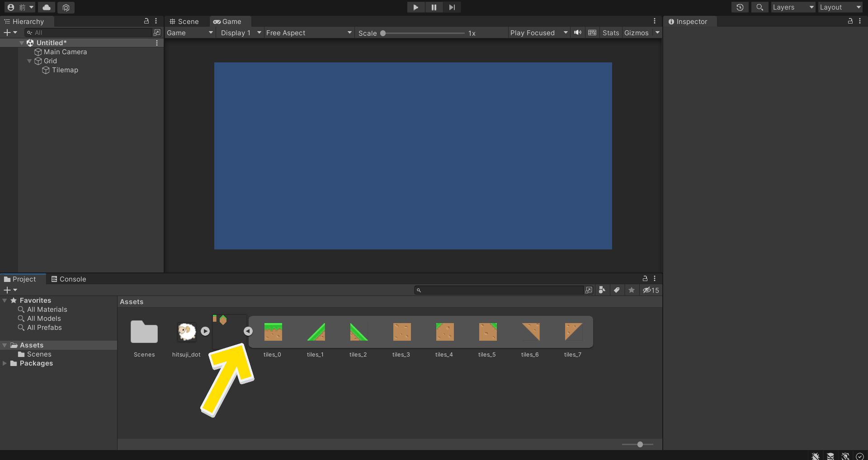
Task: Switch to the Console tab
Action: [69, 279]
